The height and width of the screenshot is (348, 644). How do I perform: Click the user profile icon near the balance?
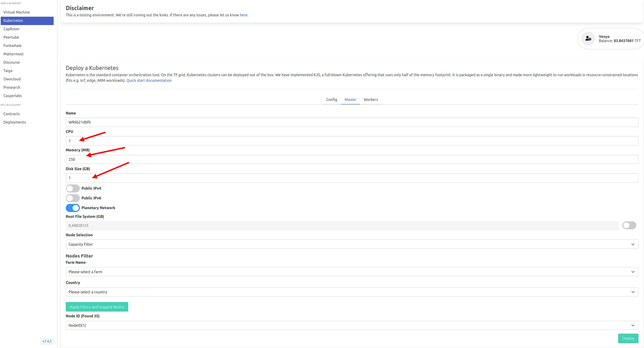coord(588,38)
